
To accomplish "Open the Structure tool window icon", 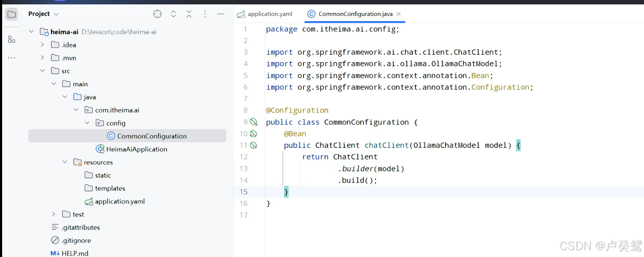I will tap(12, 40).
